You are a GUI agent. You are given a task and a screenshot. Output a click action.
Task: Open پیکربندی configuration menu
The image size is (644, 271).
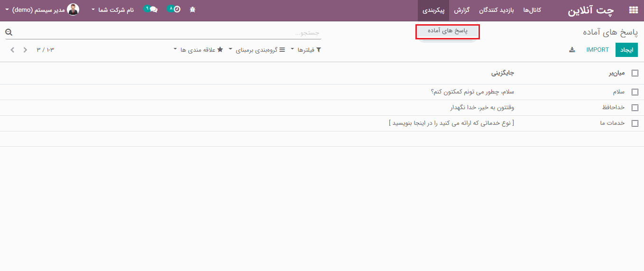point(433,10)
